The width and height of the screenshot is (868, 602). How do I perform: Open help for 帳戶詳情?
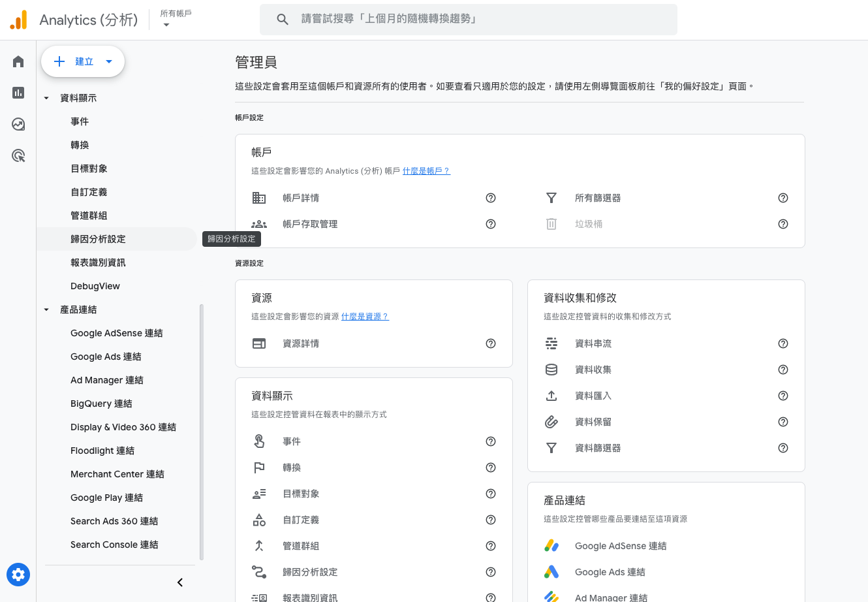click(x=491, y=198)
